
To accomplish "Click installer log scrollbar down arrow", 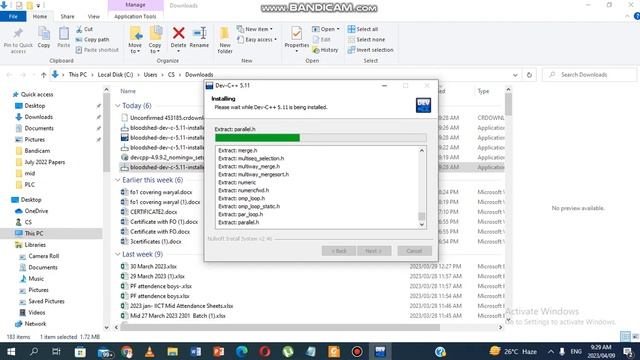I will [422, 224].
